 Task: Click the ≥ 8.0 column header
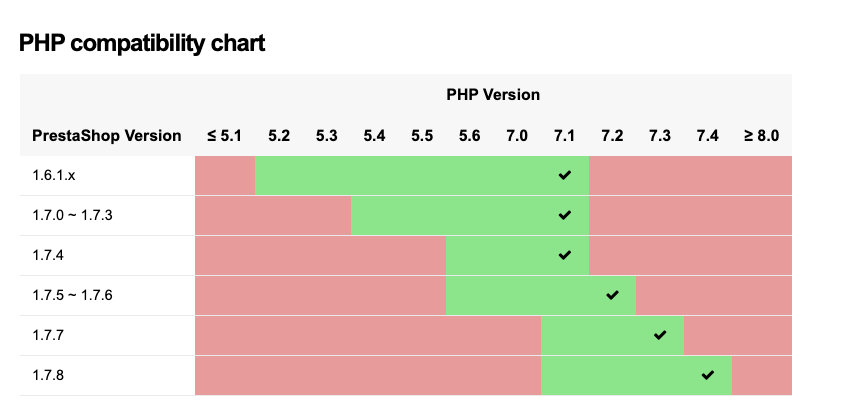[x=761, y=135]
